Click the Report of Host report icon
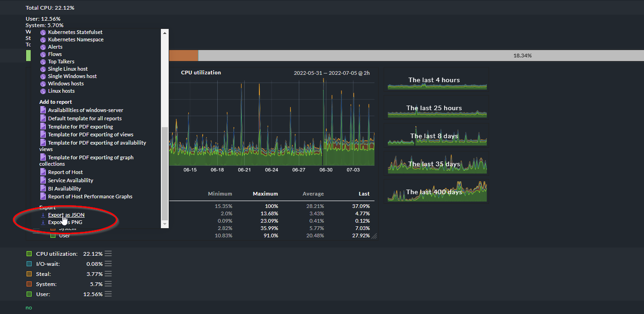This screenshot has height=314, width=644. pos(44,173)
